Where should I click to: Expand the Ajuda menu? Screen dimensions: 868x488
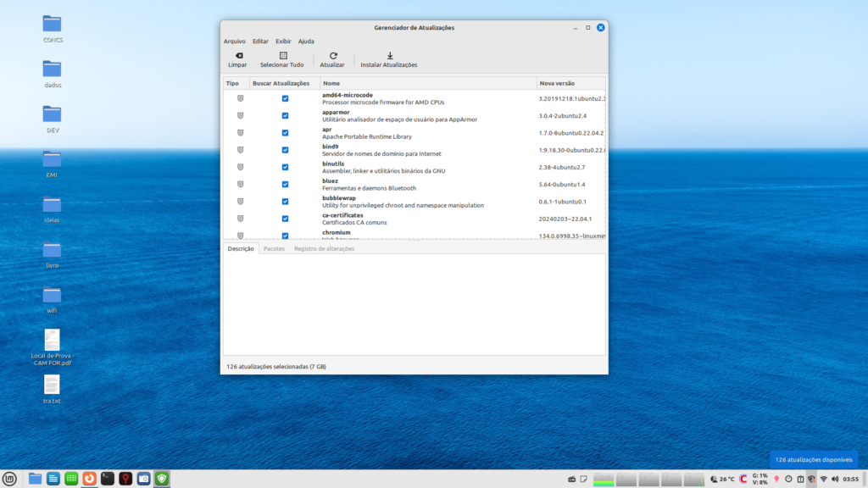pyautogui.click(x=306, y=41)
